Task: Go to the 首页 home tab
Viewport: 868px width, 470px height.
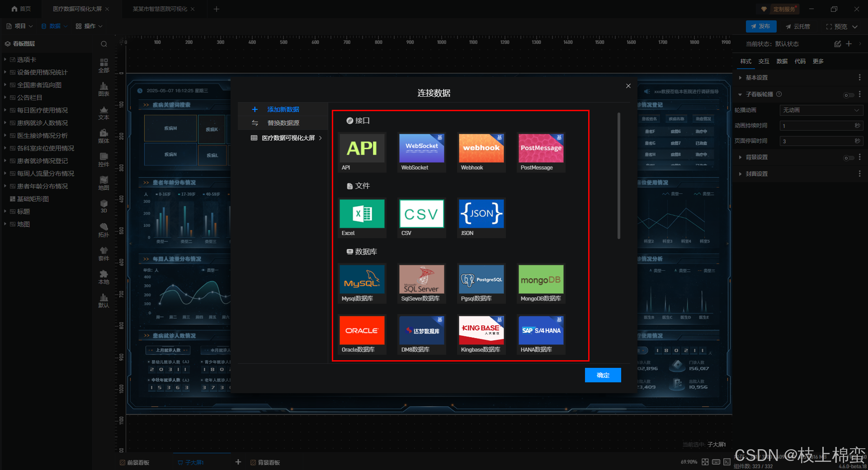Action: pos(21,9)
